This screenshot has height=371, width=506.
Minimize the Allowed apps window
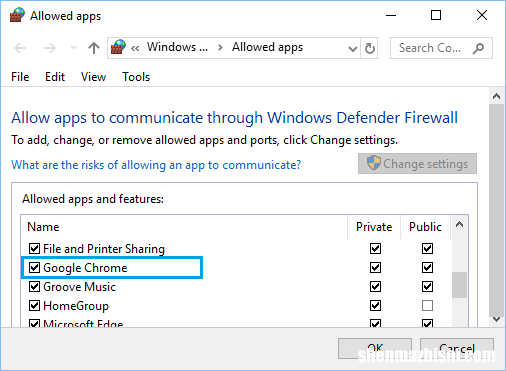click(x=391, y=15)
